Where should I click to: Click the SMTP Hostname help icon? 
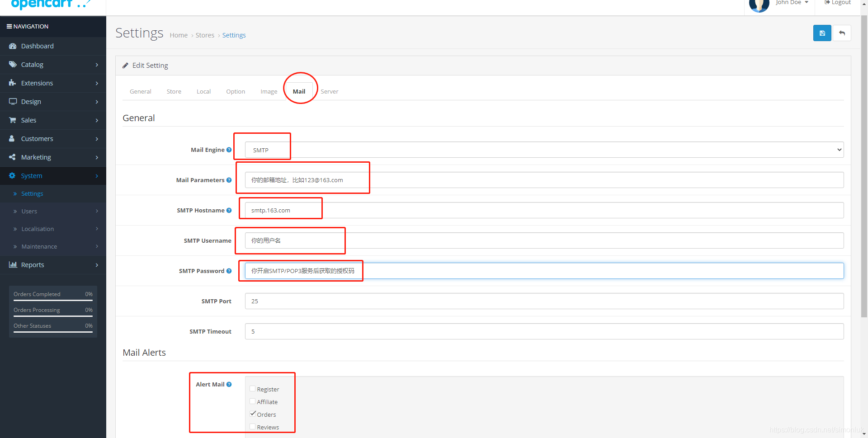[229, 211]
